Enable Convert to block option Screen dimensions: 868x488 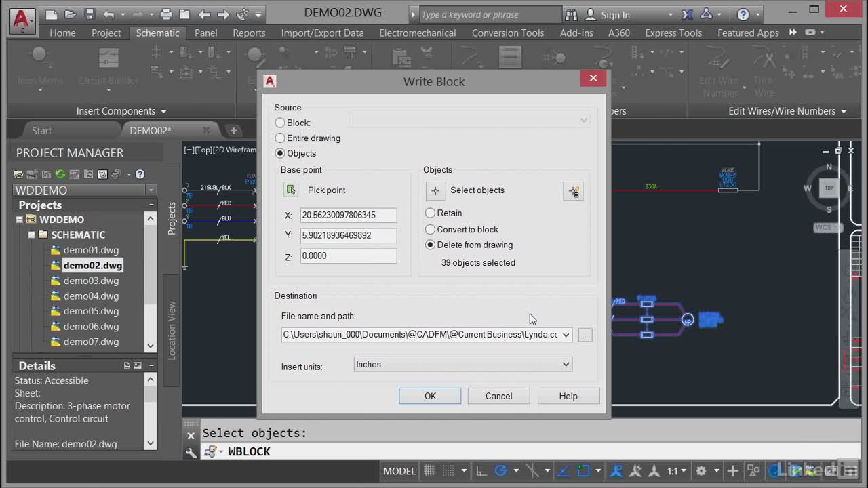coord(430,230)
